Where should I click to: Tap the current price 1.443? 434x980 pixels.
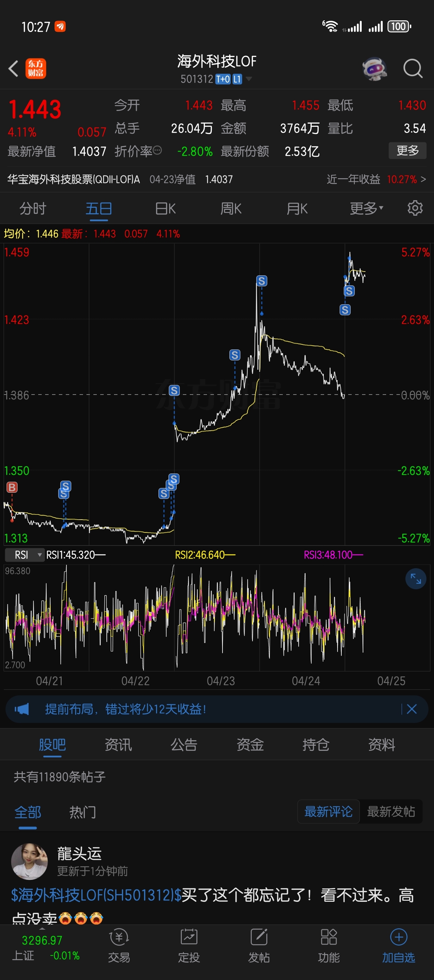[x=34, y=110]
